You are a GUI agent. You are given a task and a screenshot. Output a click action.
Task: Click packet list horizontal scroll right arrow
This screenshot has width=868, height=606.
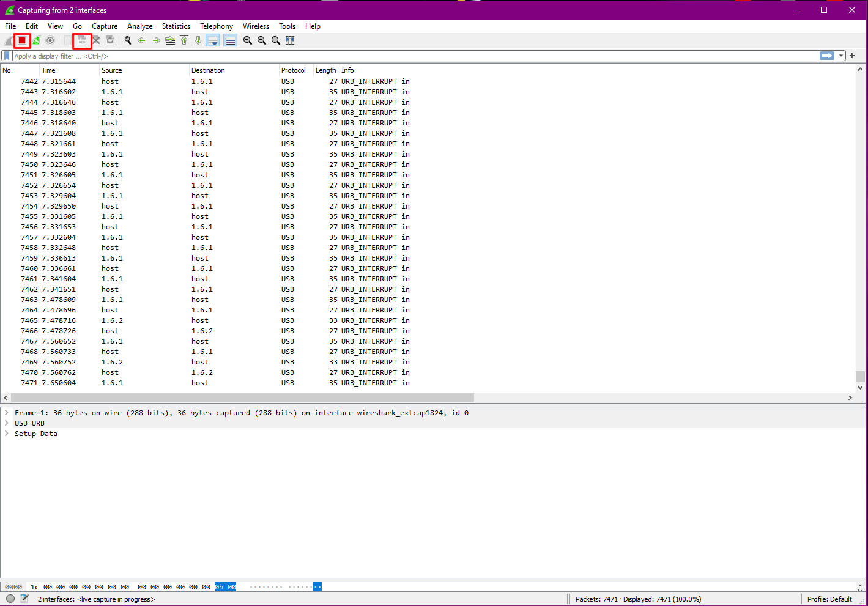[850, 397]
